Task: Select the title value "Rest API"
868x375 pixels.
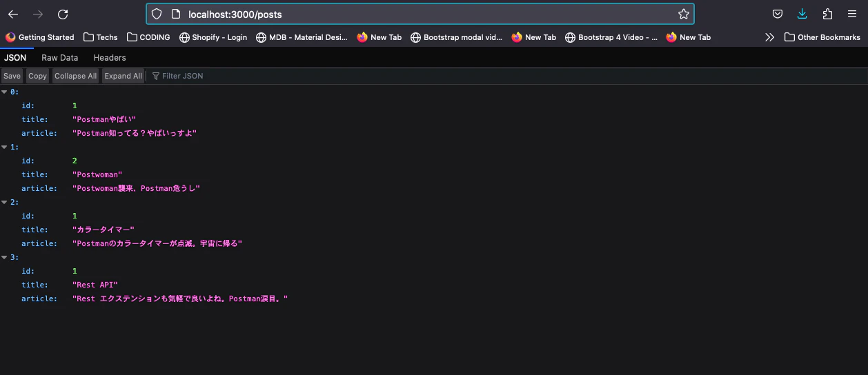Action: pos(95,285)
